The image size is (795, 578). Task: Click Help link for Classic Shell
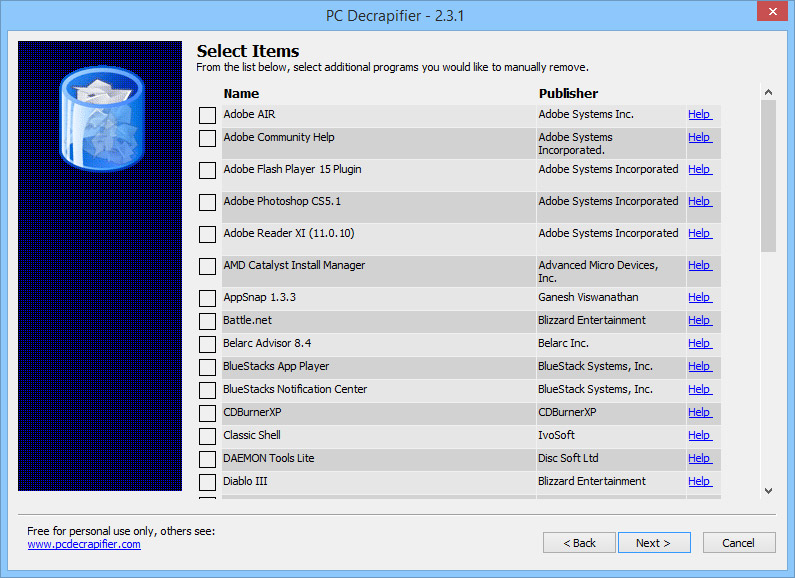tap(700, 435)
